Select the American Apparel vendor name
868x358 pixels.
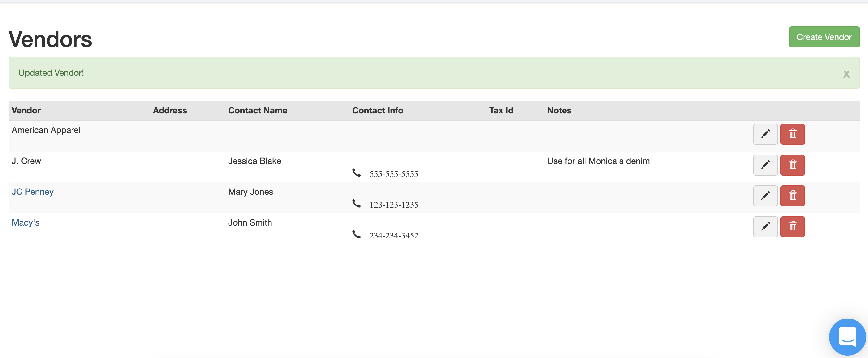(46, 130)
